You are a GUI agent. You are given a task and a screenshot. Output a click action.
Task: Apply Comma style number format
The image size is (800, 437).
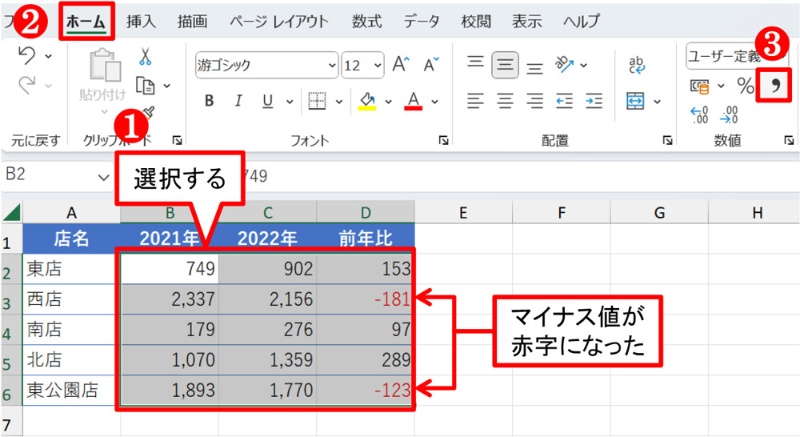tap(774, 85)
